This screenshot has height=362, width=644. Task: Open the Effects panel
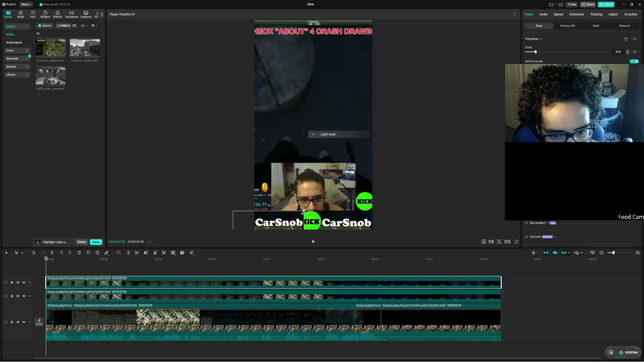(x=57, y=14)
